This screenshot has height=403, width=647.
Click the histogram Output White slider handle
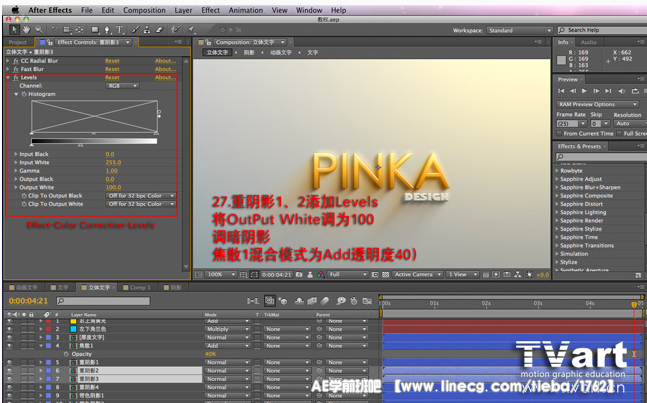pyautogui.click(x=80, y=145)
